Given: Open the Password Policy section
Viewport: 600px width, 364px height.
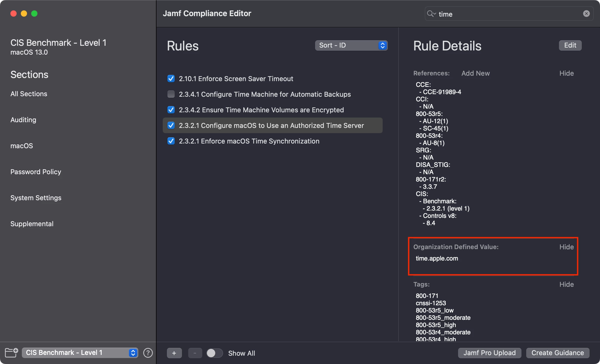Looking at the screenshot, I should 36,172.
